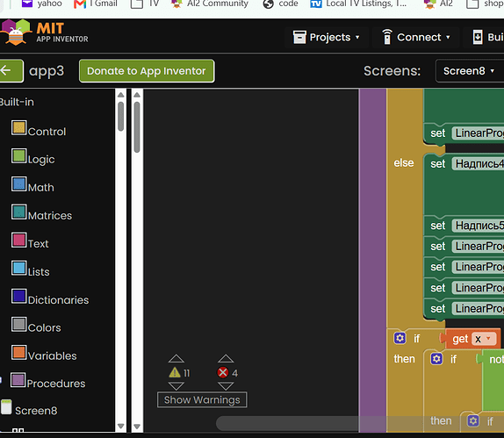Click the gear on nested if block

point(436,359)
